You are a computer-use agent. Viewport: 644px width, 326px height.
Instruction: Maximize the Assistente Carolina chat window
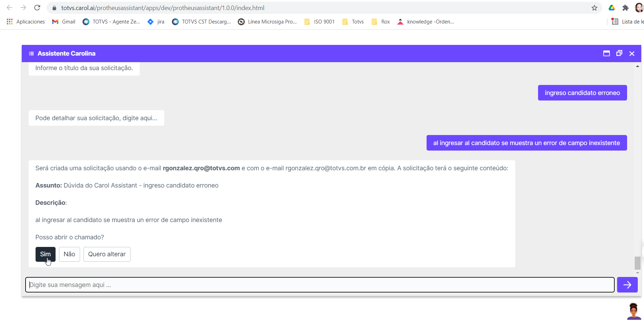[x=606, y=54]
